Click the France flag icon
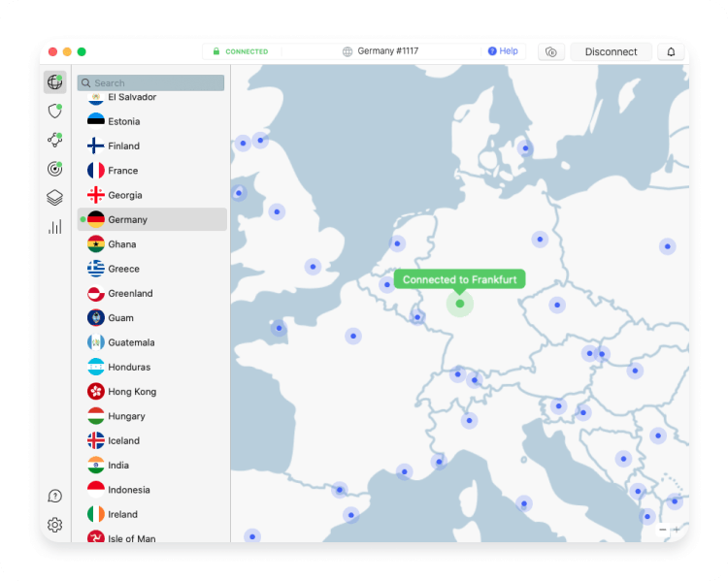Image resolution: width=728 pixels, height=581 pixels. point(96,171)
